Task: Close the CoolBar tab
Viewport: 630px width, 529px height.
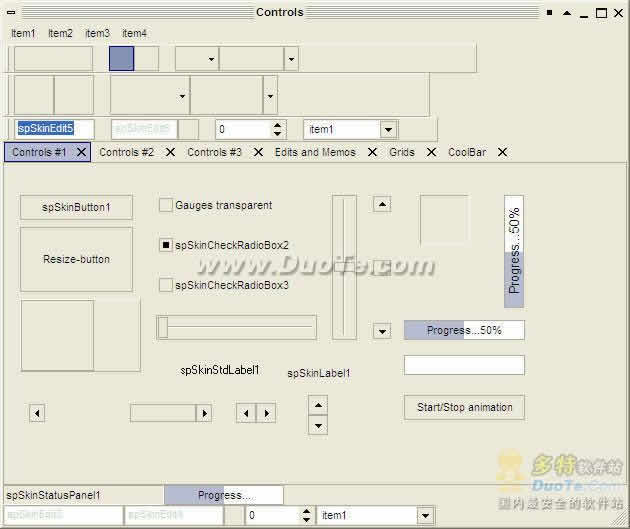Action: click(502, 152)
